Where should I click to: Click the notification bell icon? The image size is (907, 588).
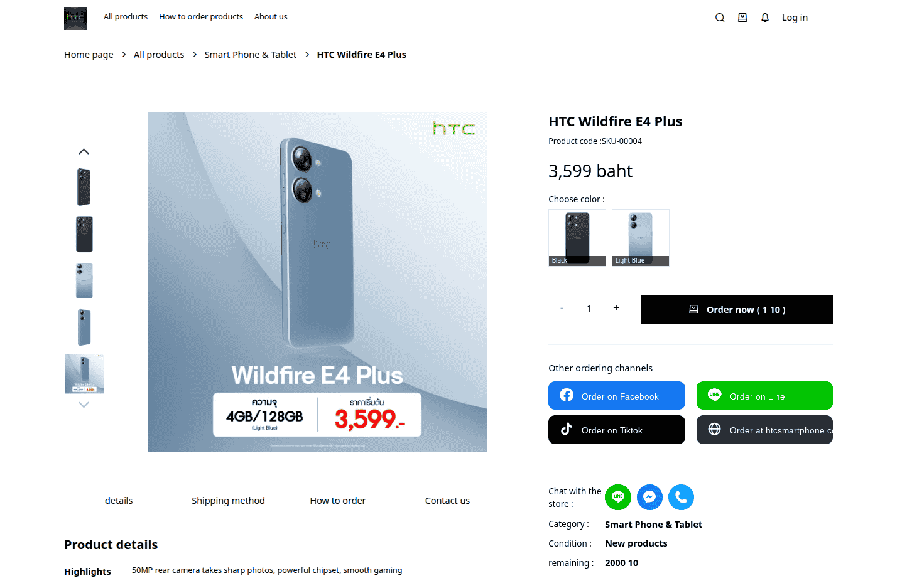[765, 18]
